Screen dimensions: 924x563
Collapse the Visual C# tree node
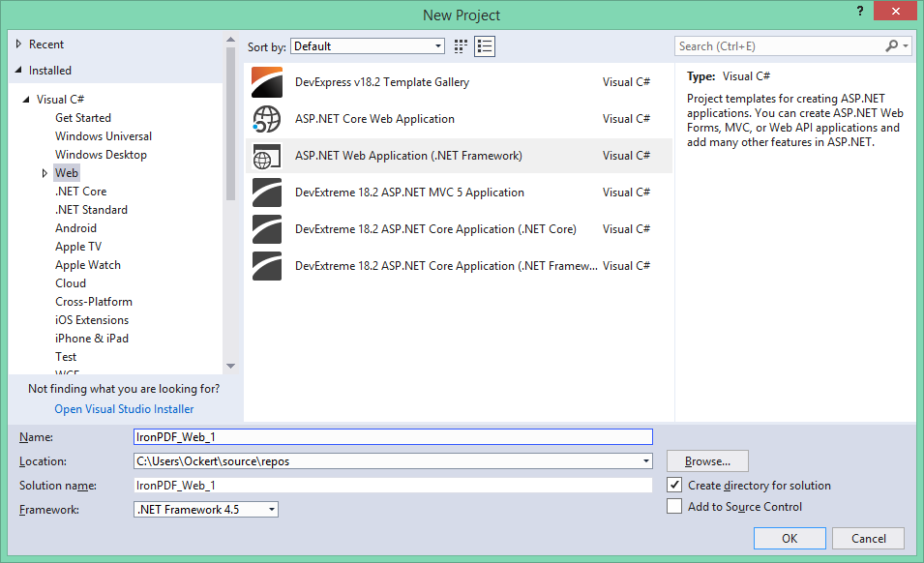tap(26, 100)
